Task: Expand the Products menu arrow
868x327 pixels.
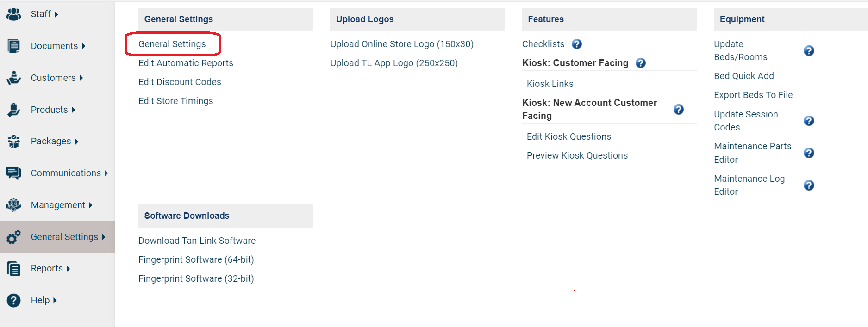Action: tap(73, 110)
